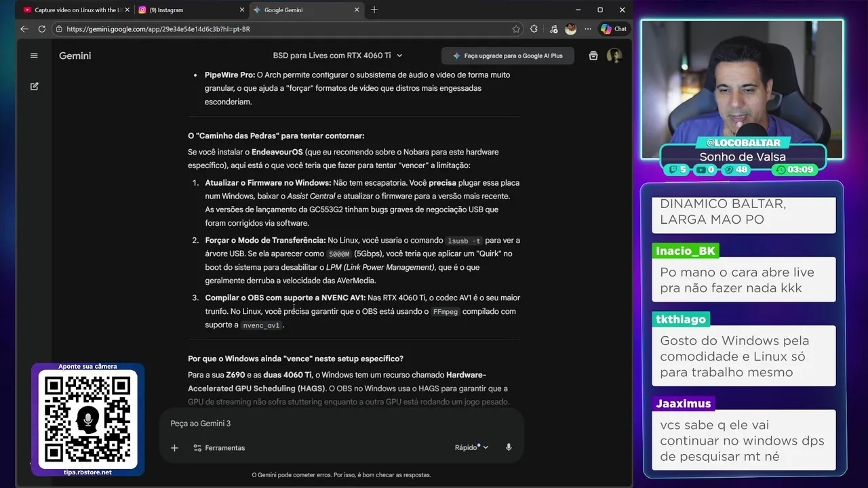Screen dimensions: 868x488
Task: View site information lock icon in address bar
Action: tap(59, 29)
